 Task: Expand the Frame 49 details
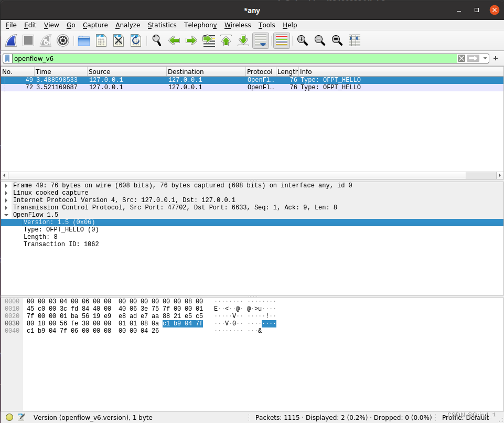pos(6,186)
